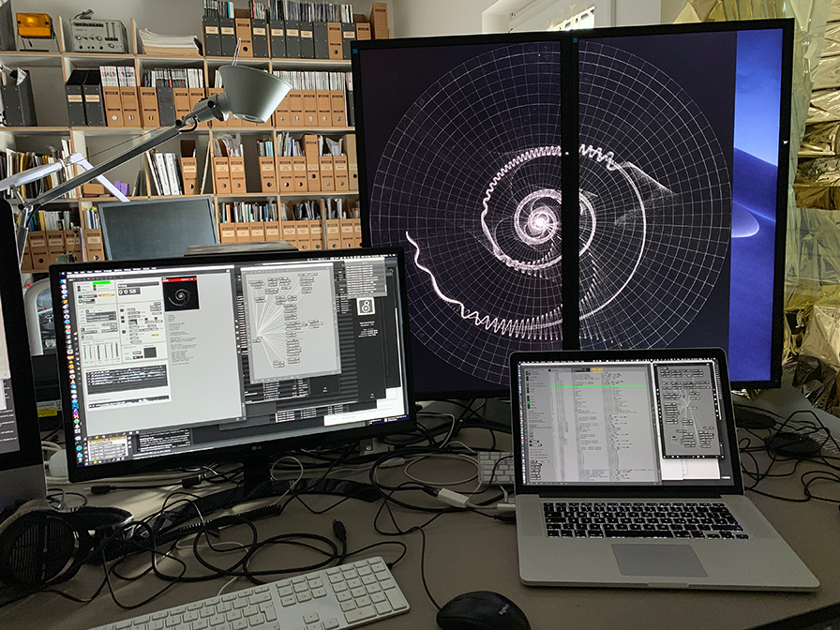Click the node patcher window on the laptop screen

[x=689, y=411]
